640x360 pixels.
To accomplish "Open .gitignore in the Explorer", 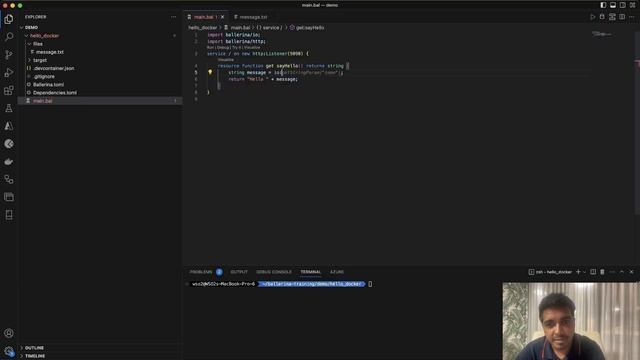I will [44, 76].
